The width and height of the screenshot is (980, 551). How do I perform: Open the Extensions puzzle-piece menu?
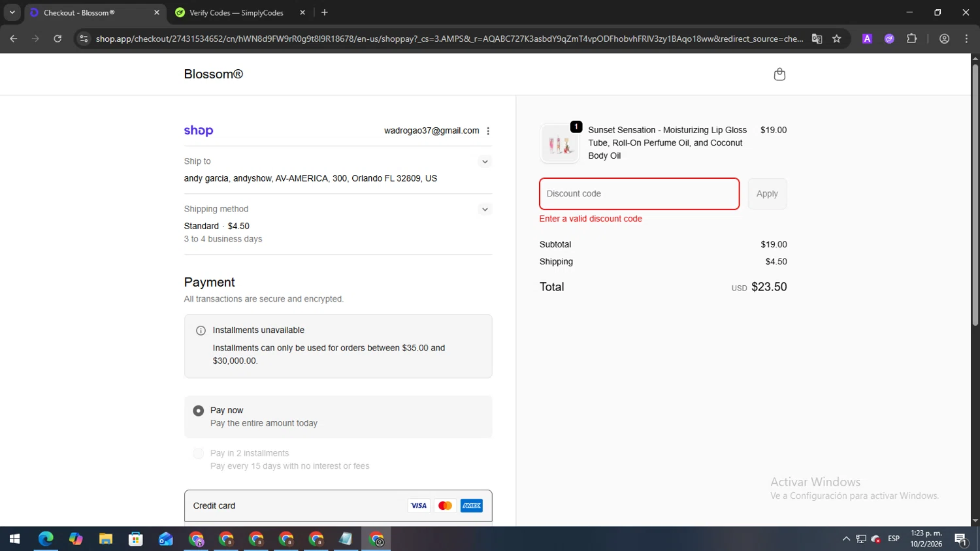[911, 39]
